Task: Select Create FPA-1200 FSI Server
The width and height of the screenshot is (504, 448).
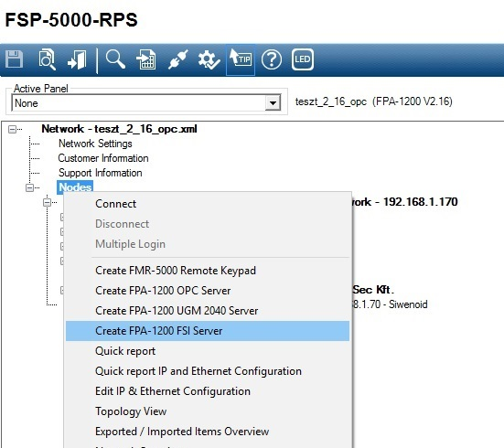Action: (x=208, y=331)
